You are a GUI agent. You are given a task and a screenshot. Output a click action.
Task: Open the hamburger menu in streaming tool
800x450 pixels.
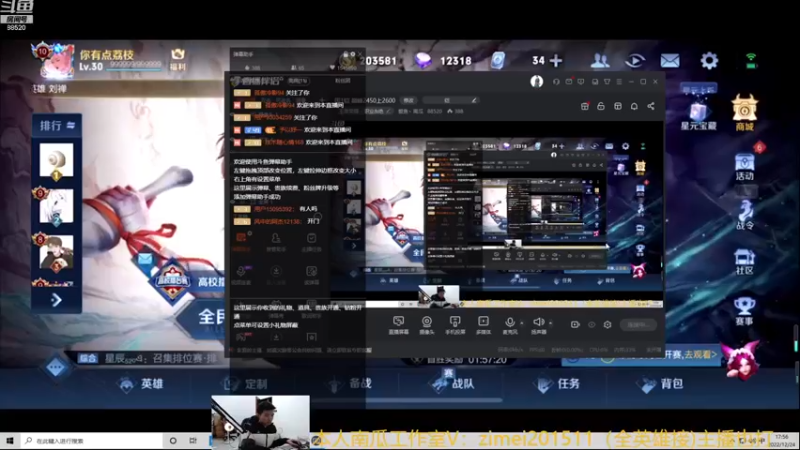click(619, 82)
